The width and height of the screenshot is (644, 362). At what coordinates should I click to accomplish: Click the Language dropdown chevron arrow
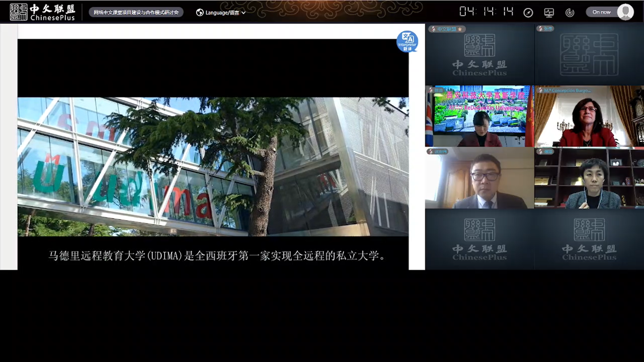244,13
